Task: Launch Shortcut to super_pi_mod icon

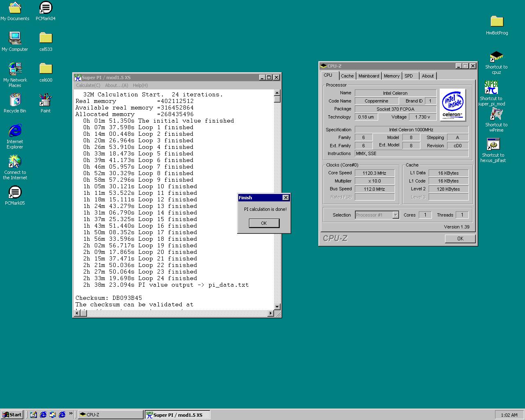Action: pos(491,94)
